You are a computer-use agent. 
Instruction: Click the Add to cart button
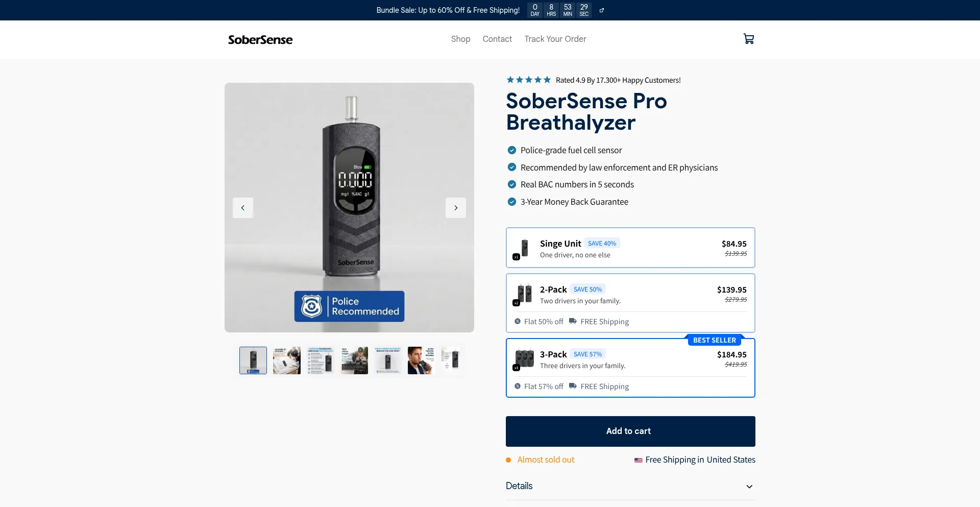(x=630, y=431)
